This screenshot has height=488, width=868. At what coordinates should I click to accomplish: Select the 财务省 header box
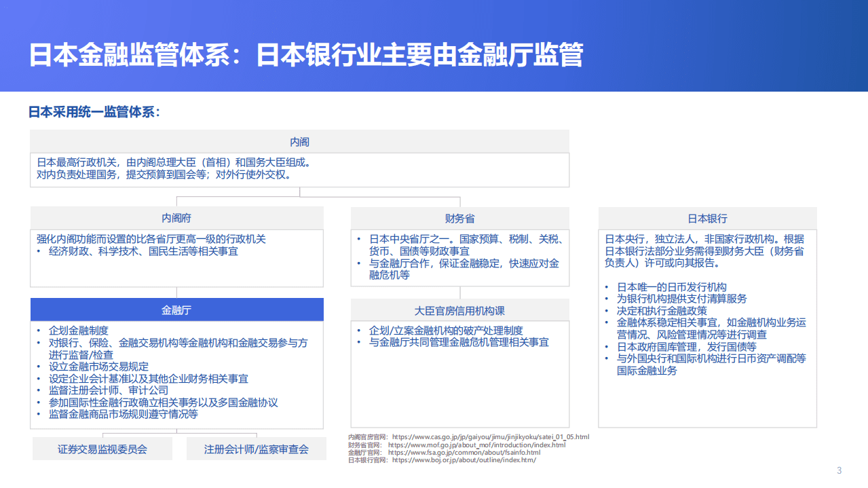click(459, 218)
